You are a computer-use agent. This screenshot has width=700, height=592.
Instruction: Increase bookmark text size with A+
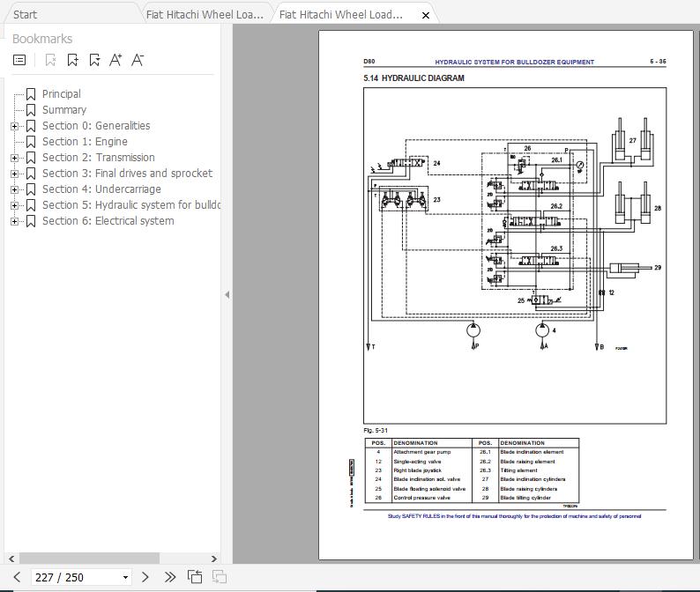point(115,60)
